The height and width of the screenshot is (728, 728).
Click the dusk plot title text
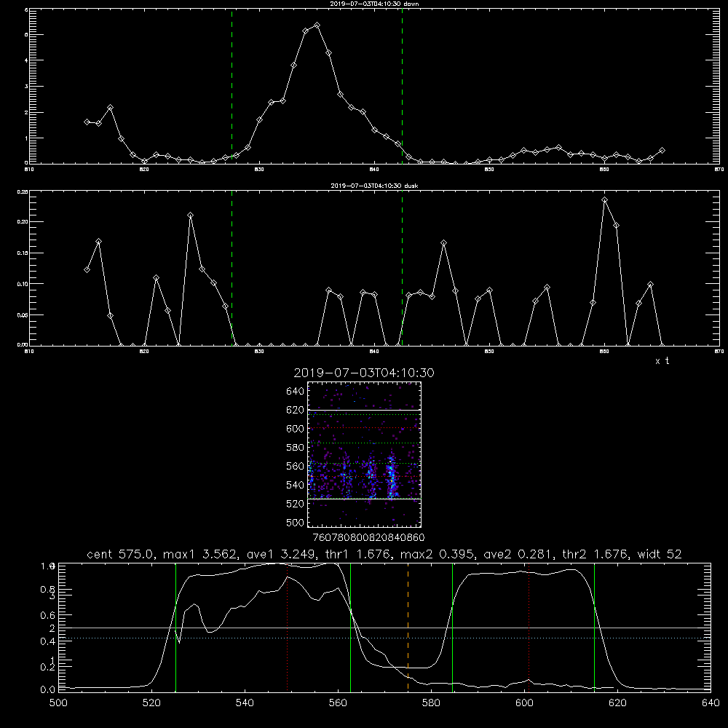click(374, 186)
